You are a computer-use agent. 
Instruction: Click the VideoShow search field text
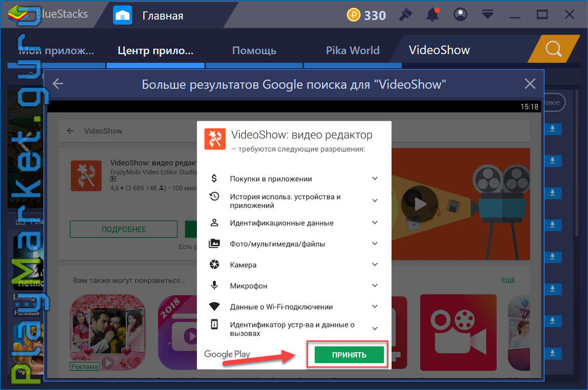click(103, 131)
